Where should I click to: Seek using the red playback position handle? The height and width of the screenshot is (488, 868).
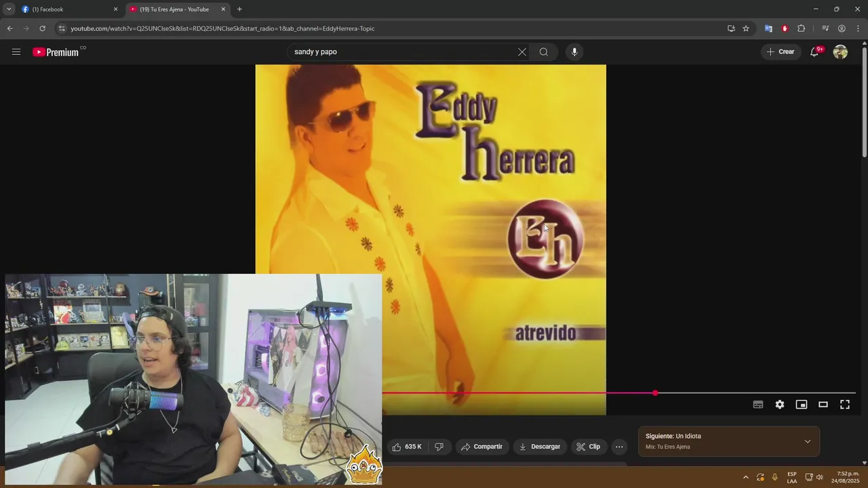pyautogui.click(x=655, y=393)
